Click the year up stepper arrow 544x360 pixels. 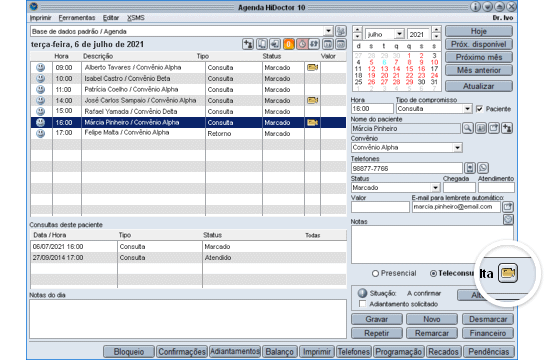tap(436, 29)
